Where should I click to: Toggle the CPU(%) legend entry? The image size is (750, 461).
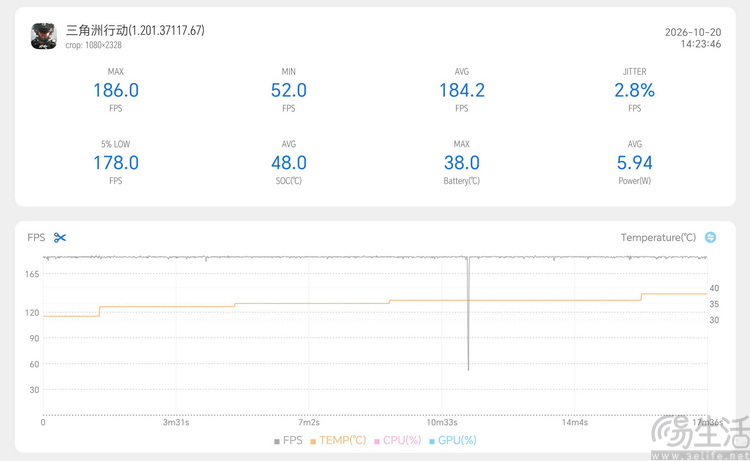point(397,440)
